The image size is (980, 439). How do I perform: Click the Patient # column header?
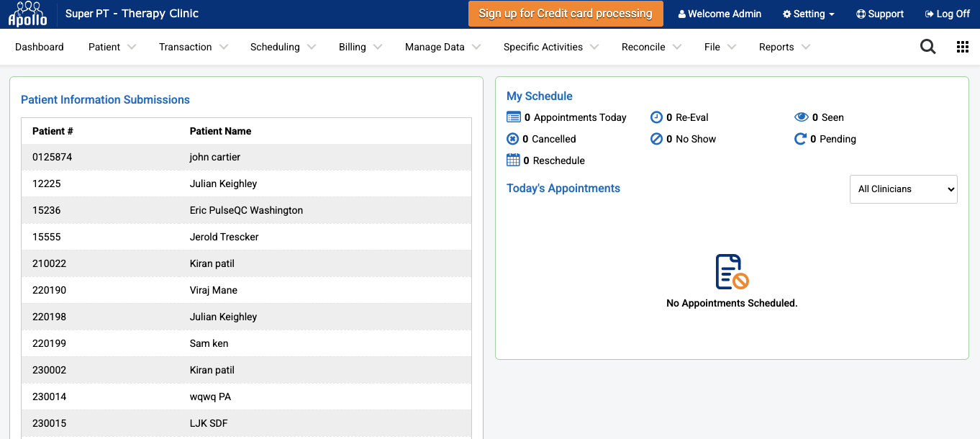[53, 131]
